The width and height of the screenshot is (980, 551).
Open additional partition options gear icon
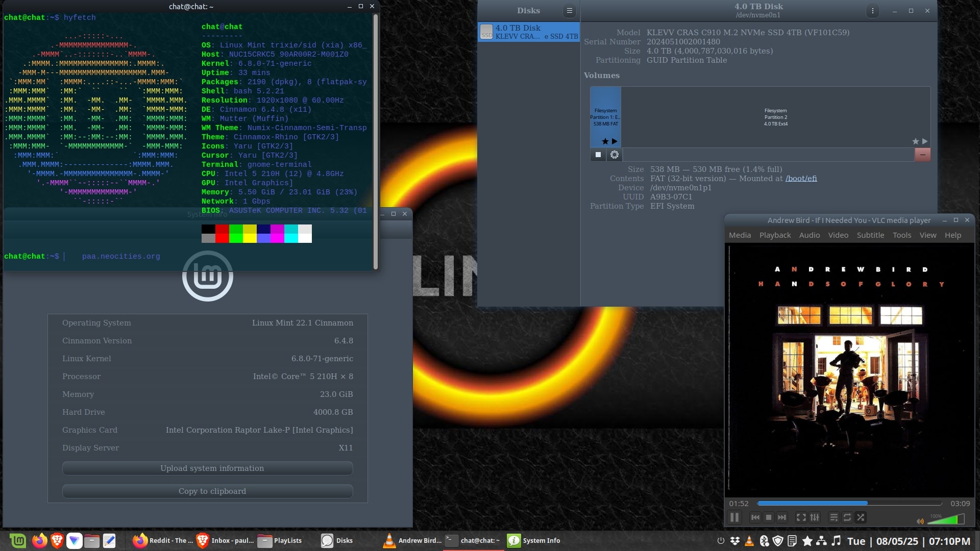pos(615,155)
